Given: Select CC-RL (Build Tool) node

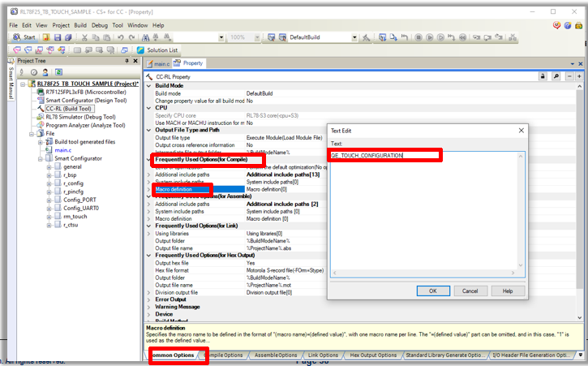Looking at the screenshot, I should [68, 108].
